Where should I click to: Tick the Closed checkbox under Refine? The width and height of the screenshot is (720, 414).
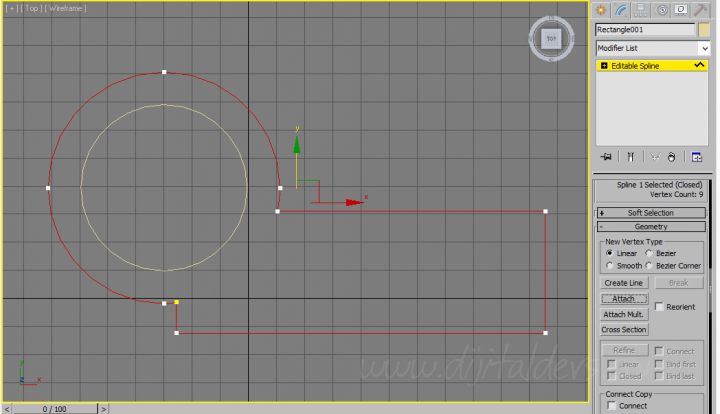click(611, 376)
